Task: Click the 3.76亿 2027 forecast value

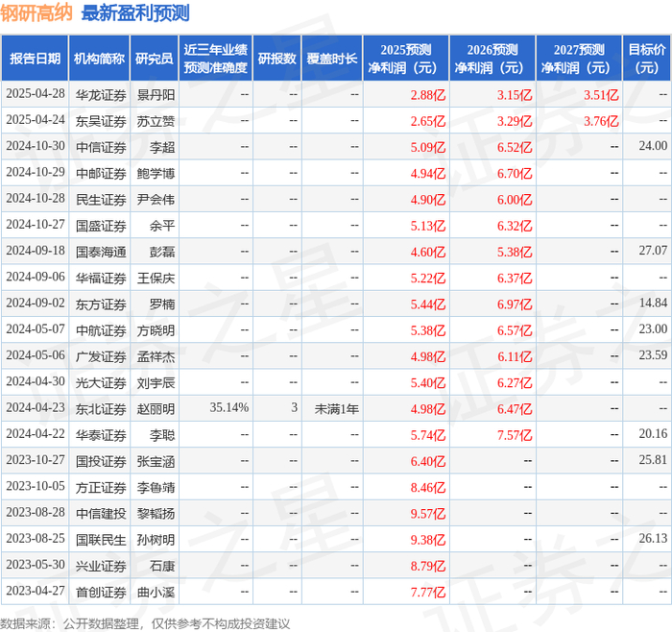Action: (x=601, y=121)
